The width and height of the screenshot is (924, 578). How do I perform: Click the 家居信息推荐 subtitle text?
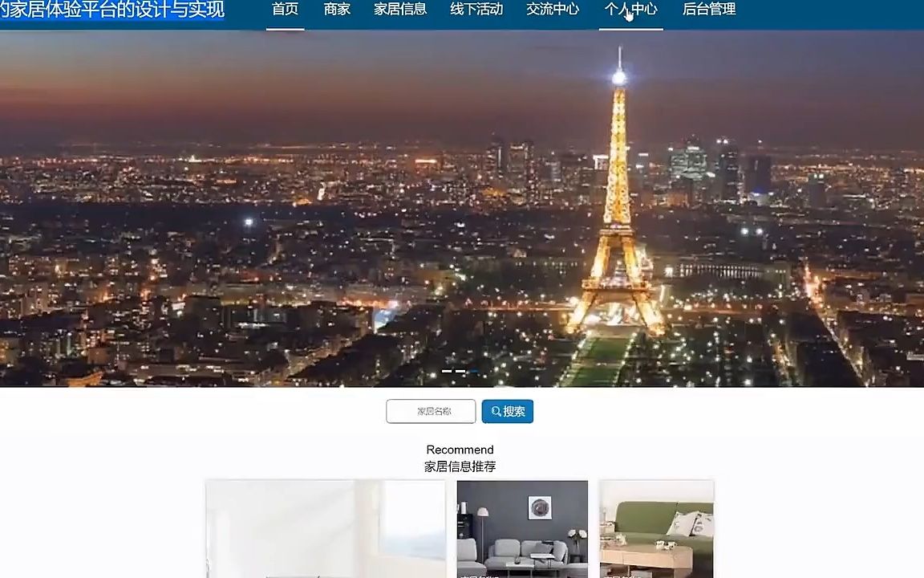click(x=460, y=466)
